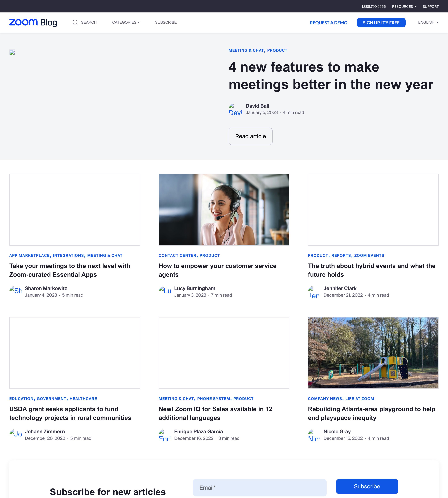
Task: Click the Integrations category tag
Action: [68, 255]
